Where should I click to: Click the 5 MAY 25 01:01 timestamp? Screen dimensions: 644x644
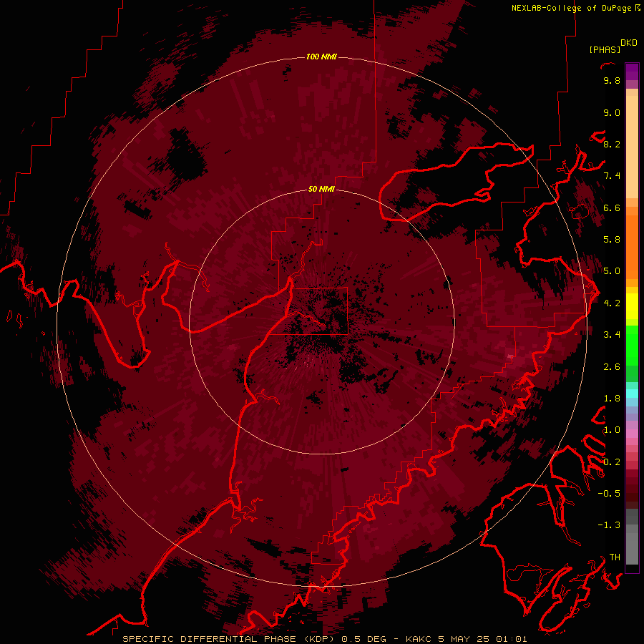tap(482, 639)
